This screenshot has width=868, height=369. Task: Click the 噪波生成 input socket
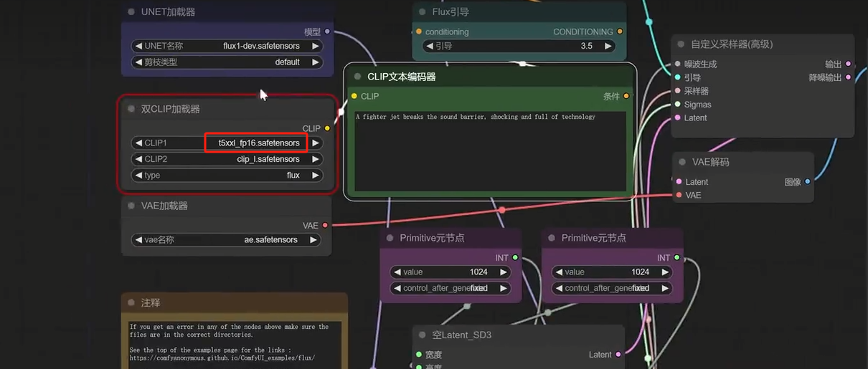point(677,64)
